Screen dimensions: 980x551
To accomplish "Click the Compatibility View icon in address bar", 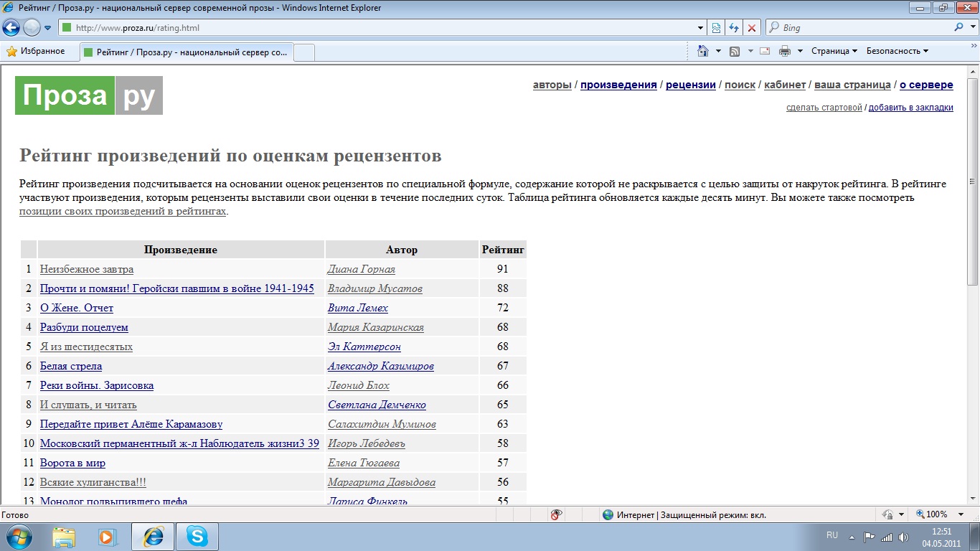I will [x=715, y=28].
